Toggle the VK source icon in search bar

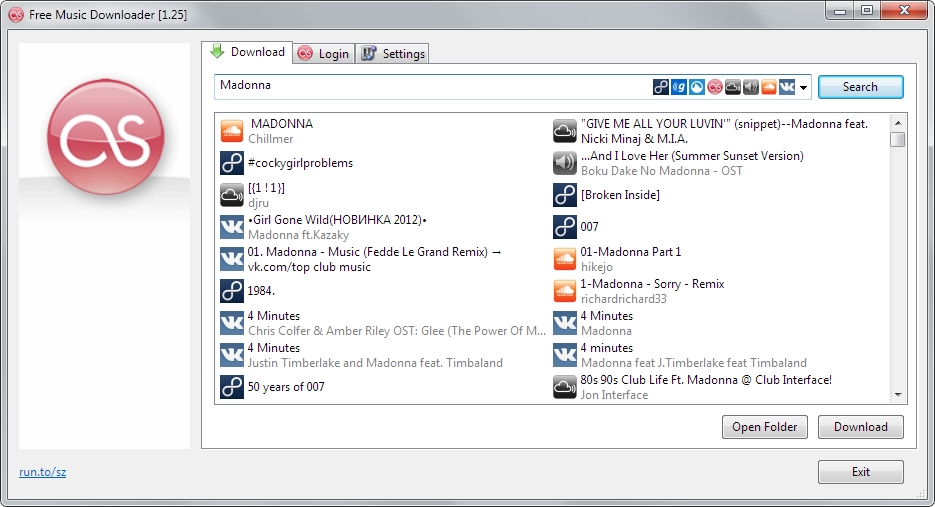tap(787, 87)
